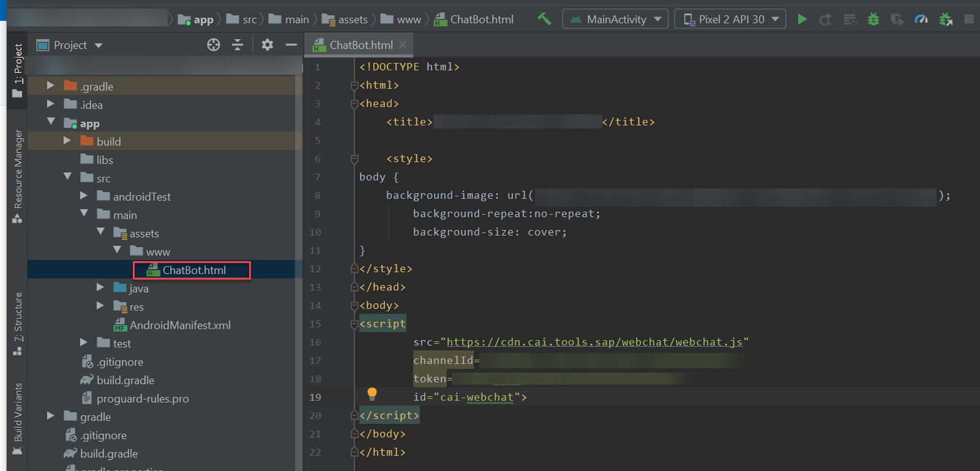Open the Profiler gauge icon
980x471 pixels.
921,19
